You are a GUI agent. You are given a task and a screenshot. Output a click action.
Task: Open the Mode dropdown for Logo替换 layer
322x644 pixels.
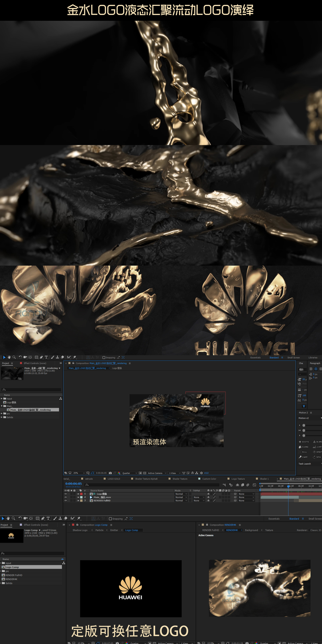pos(181,494)
